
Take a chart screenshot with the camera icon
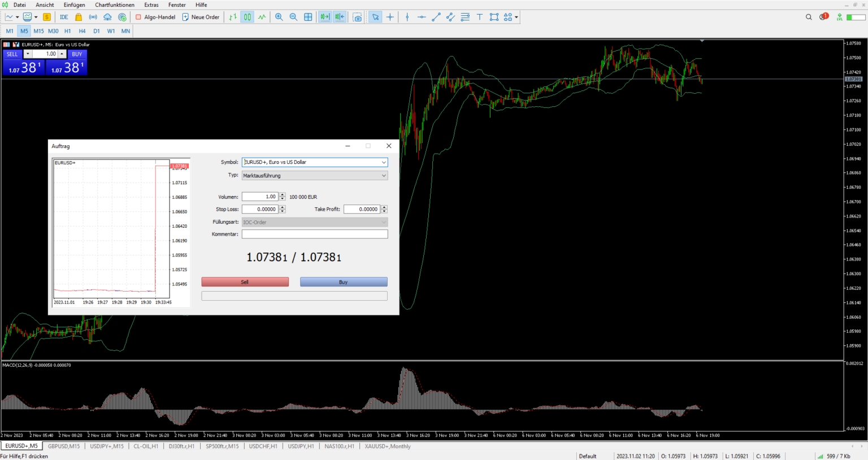[358, 17]
